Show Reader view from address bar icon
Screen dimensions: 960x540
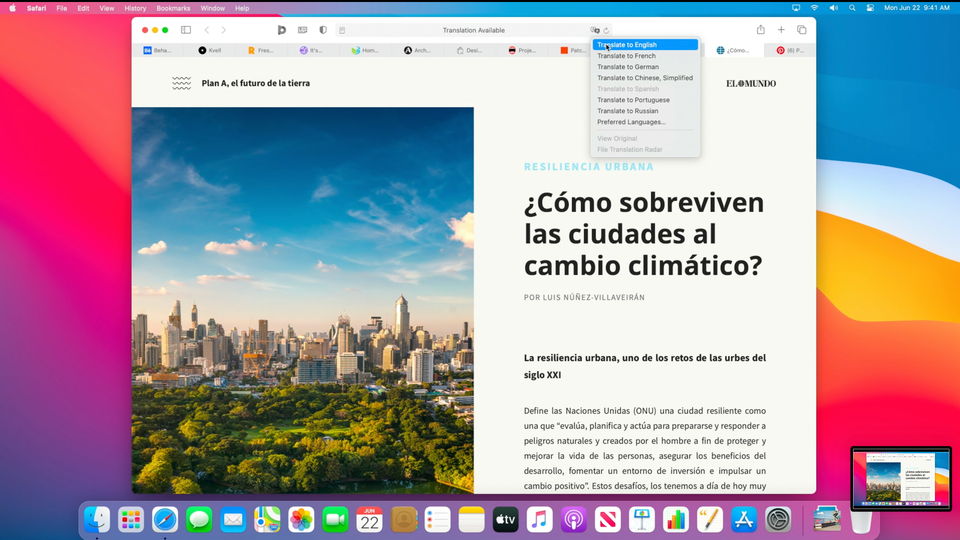pyautogui.click(x=342, y=30)
